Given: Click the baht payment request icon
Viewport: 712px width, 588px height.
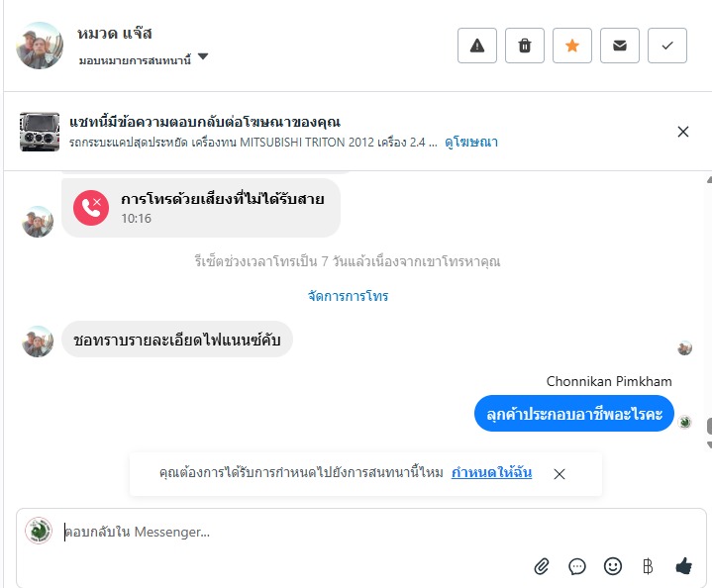Looking at the screenshot, I should 648,566.
